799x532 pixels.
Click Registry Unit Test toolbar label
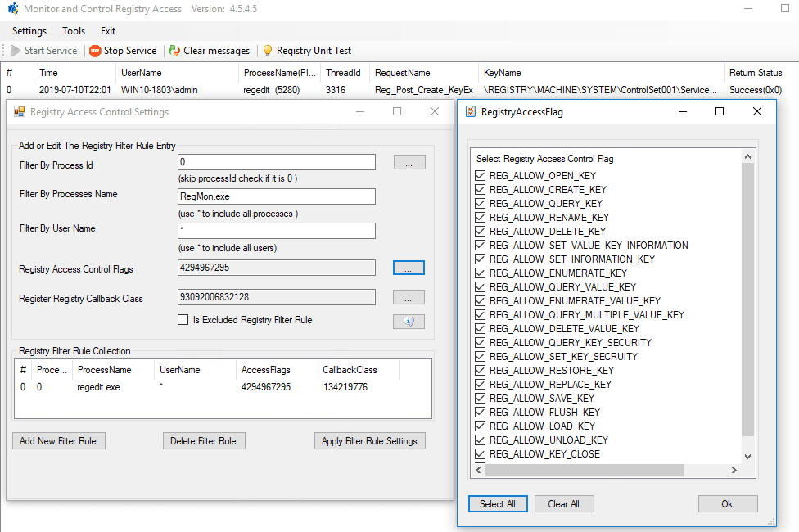(x=314, y=51)
